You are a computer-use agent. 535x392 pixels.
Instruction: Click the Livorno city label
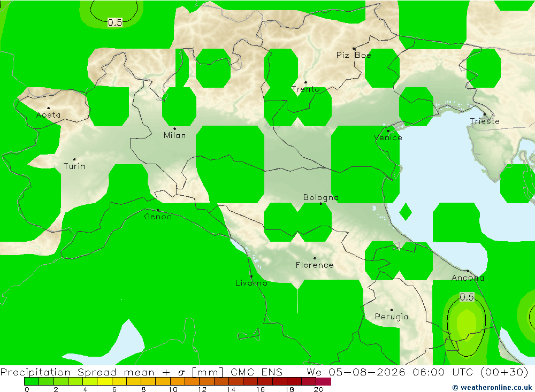[251, 283]
